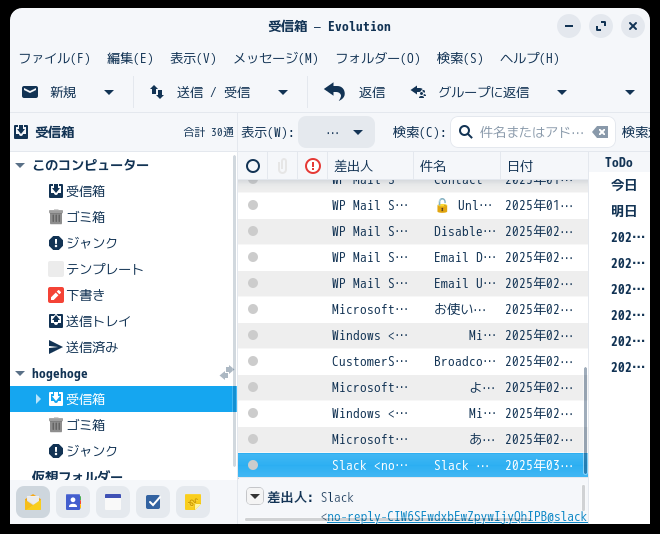The width and height of the screenshot is (660, 534).
Task: Click the 送信済み sent icon
Action: tap(56, 347)
